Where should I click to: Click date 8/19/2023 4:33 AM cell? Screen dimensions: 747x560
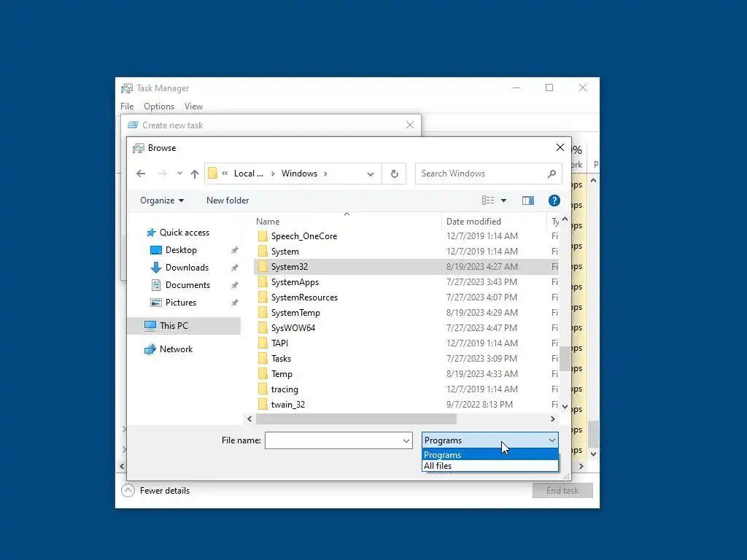(x=481, y=374)
